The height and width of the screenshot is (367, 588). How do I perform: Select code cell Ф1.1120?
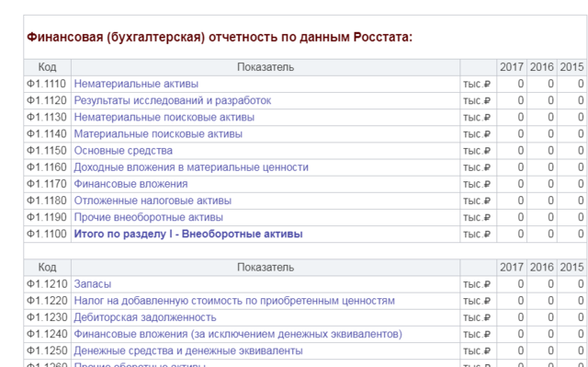click(47, 100)
